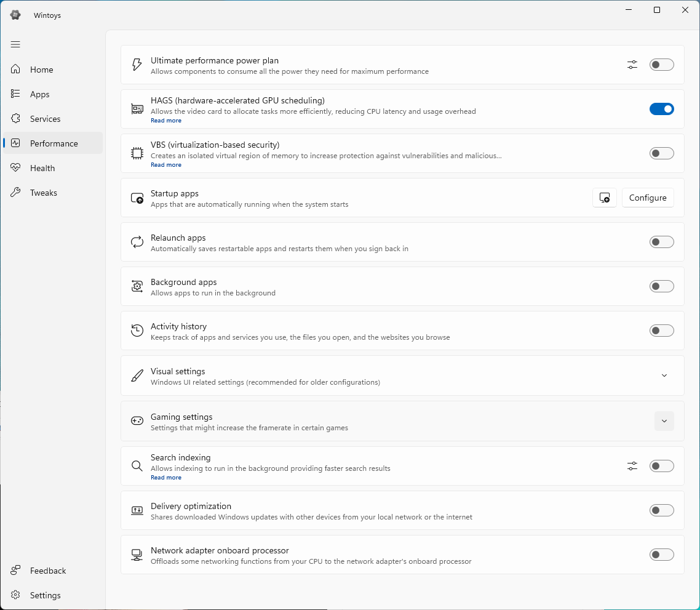700x610 pixels.
Task: Click the Activity history title text
Action: (178, 326)
